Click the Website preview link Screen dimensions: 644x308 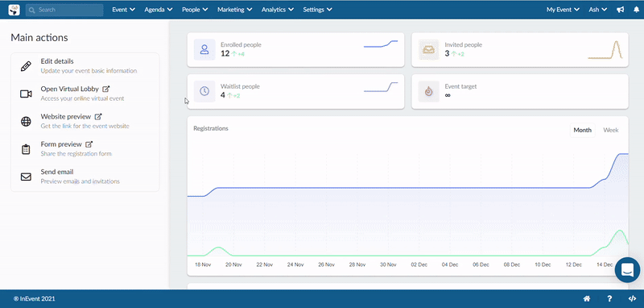[65, 117]
